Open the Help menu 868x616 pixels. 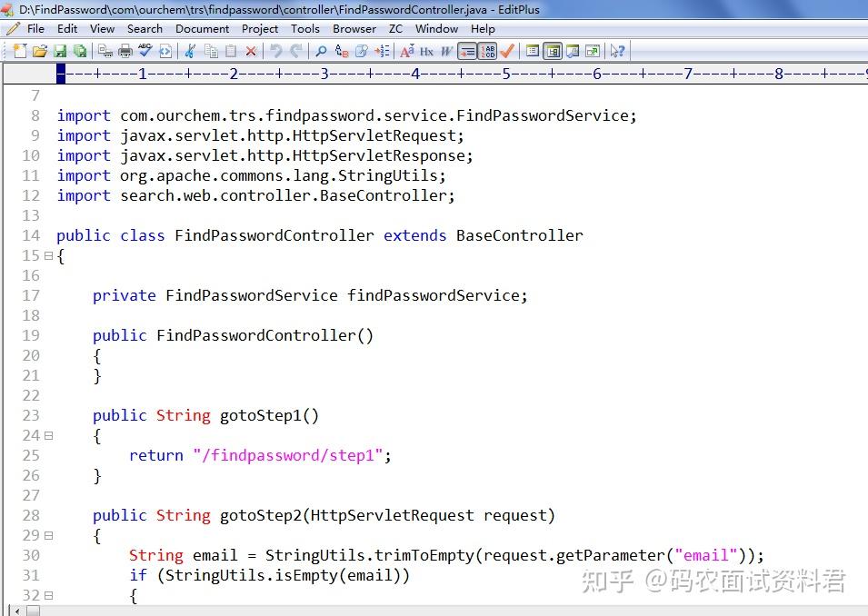point(483,29)
